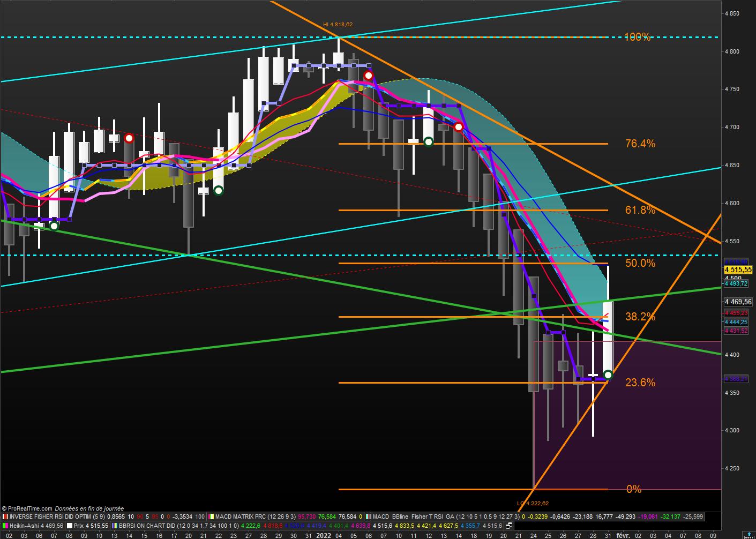756x539 pixels.
Task: Click the red signal marker on the 14 January candle
Action: click(459, 127)
